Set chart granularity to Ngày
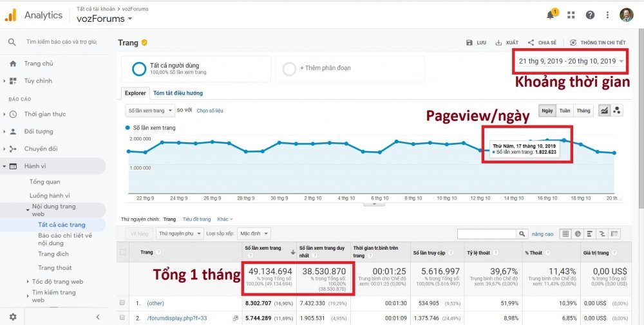This screenshot has height=325, width=644. pos(547,111)
